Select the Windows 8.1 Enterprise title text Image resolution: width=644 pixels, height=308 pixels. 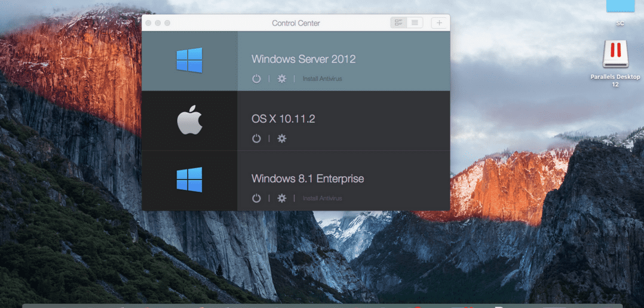tap(308, 179)
